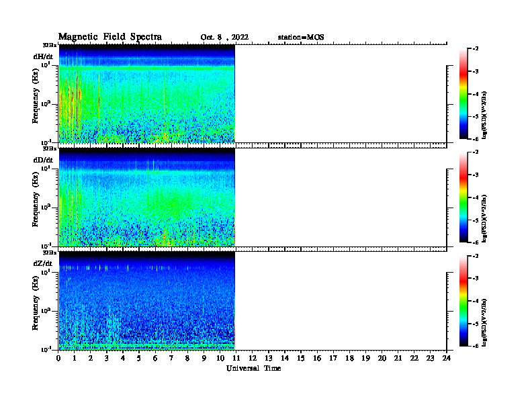
Task: Click hour 5 on the time axis
Action: [139, 358]
